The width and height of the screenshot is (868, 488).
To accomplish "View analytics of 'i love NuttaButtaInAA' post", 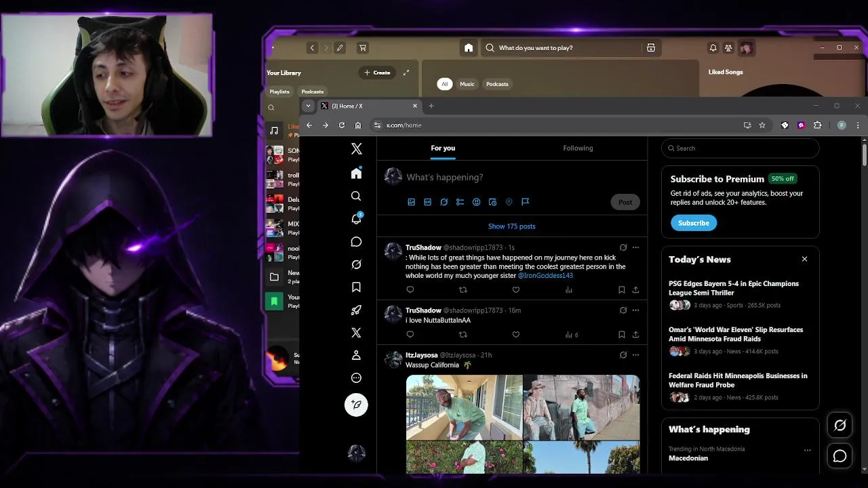I will point(571,335).
